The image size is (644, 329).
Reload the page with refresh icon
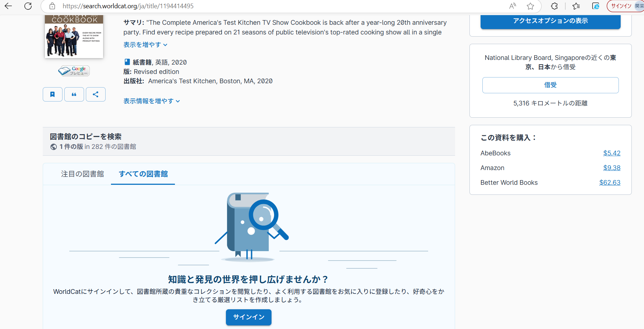(x=28, y=6)
